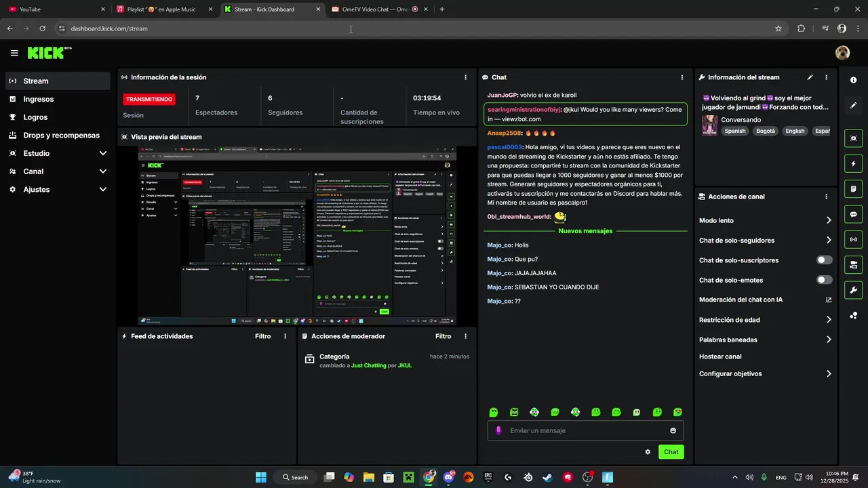Open Steam from Windows taskbar

click(548, 477)
